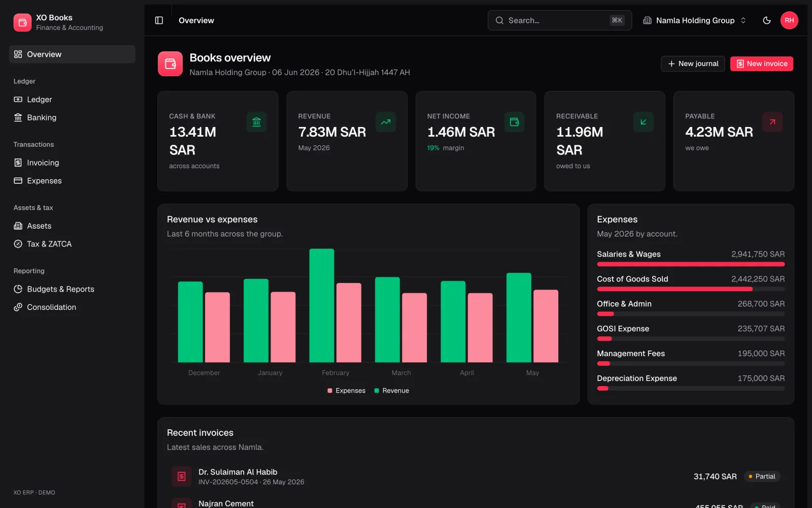812x508 pixels.
Task: Click the Partial status badge
Action: pyautogui.click(x=762, y=477)
